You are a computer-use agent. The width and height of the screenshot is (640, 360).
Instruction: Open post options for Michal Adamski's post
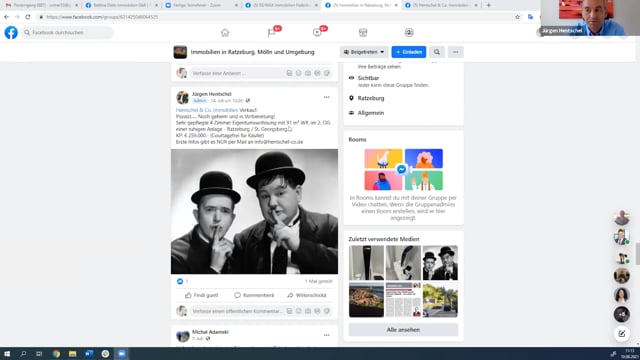pyautogui.click(x=327, y=335)
